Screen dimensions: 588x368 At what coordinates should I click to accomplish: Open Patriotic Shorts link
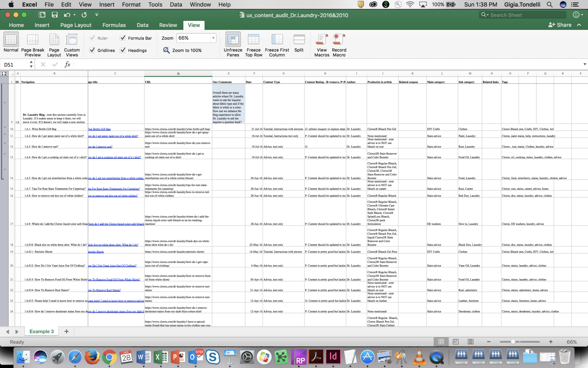point(96,252)
